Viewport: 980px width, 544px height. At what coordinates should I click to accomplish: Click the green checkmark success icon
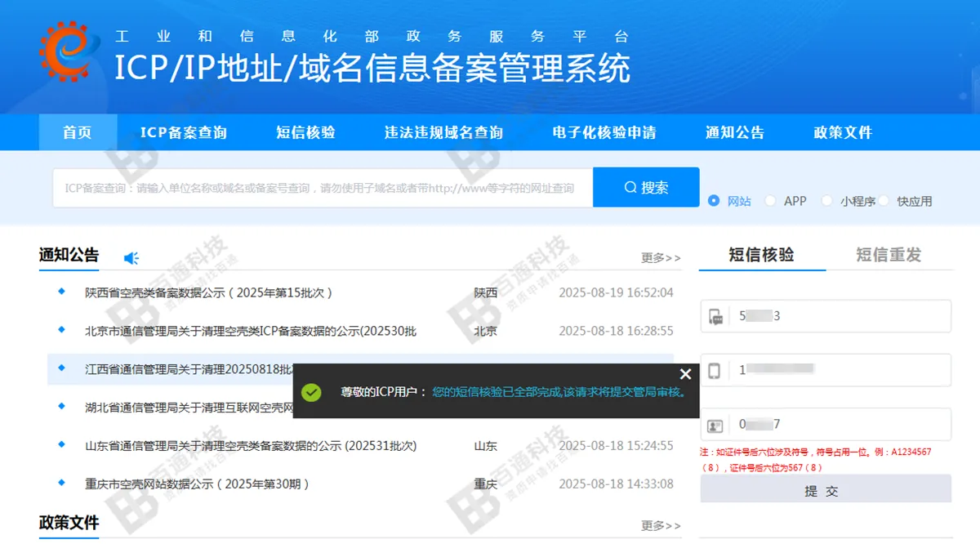click(311, 392)
